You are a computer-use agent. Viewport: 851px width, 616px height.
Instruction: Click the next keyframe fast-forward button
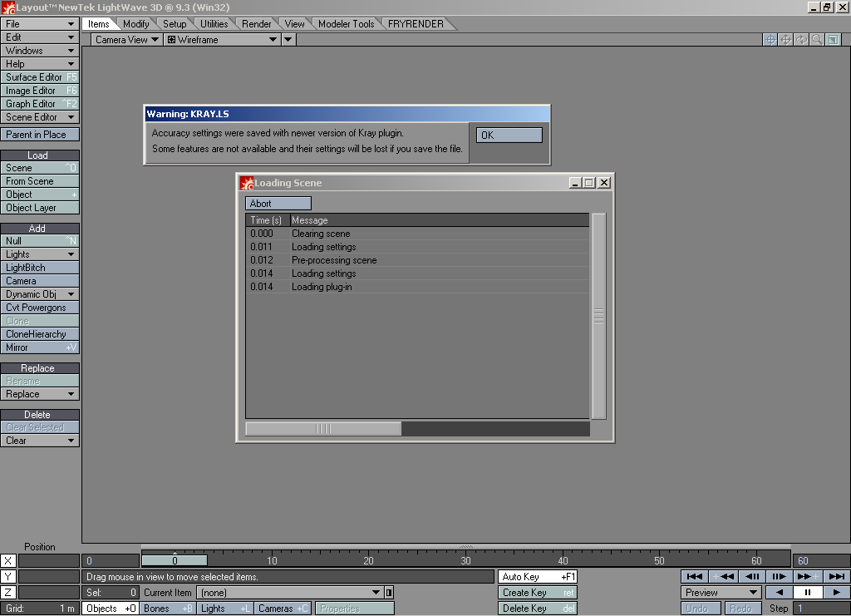[808, 576]
